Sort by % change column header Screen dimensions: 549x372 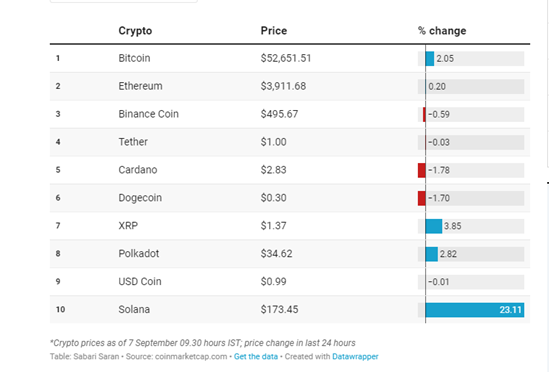(x=442, y=31)
